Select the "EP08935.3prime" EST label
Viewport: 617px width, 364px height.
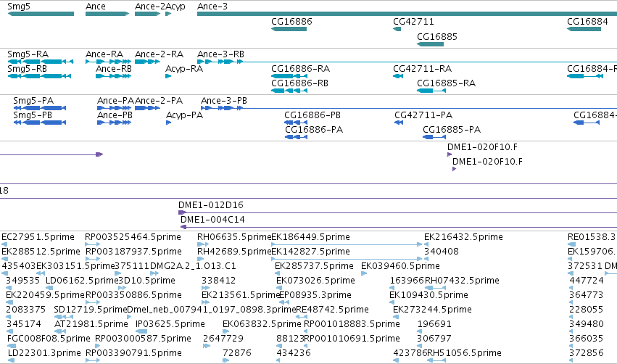(315, 295)
